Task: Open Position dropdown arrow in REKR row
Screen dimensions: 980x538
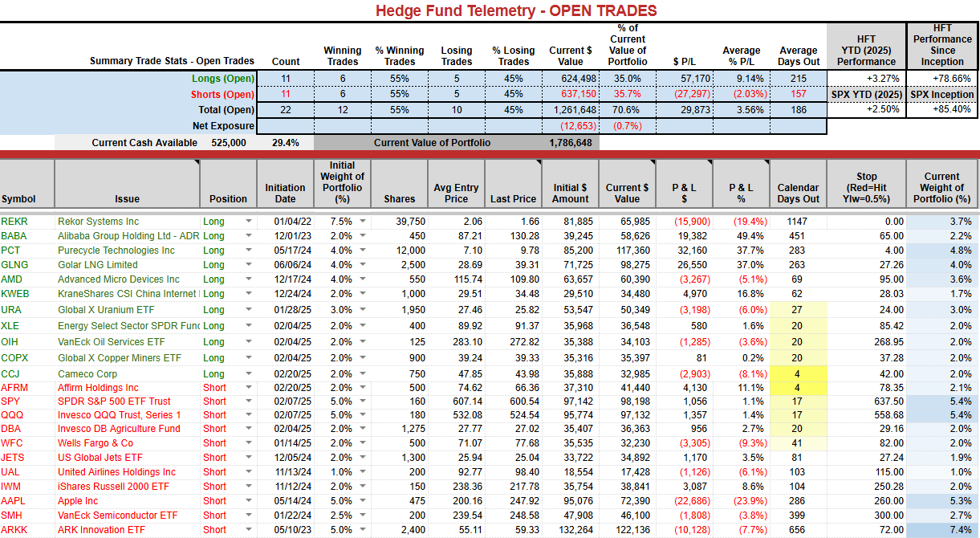Action: pos(248,222)
